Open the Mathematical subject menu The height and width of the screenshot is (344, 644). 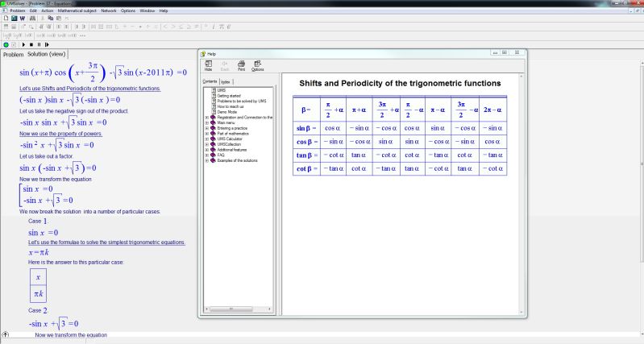[77, 10]
